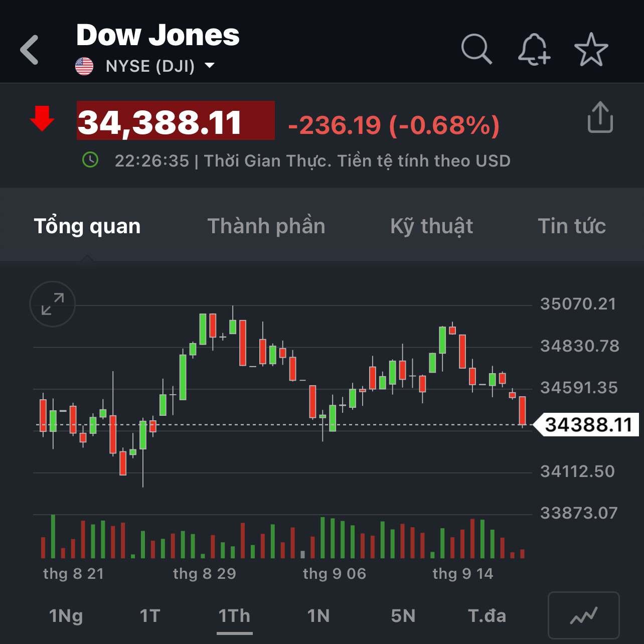Image resolution: width=644 pixels, height=644 pixels.
Task: Tap the back arrow icon
Action: pos(30,50)
